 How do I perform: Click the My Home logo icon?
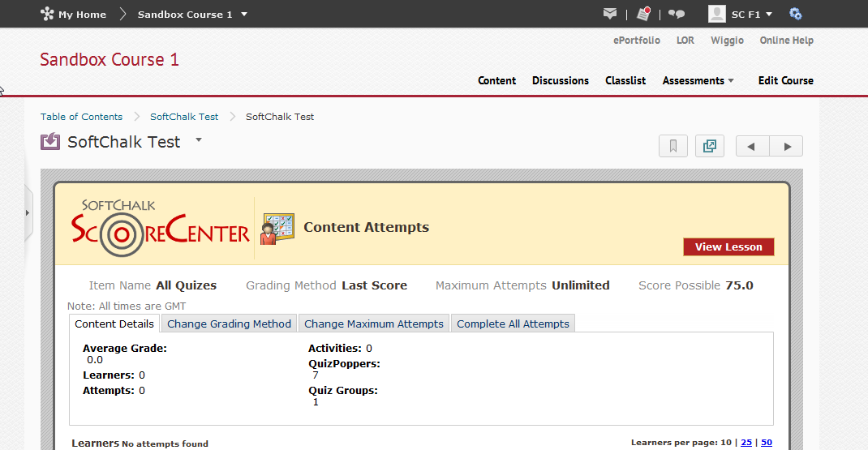pos(47,14)
